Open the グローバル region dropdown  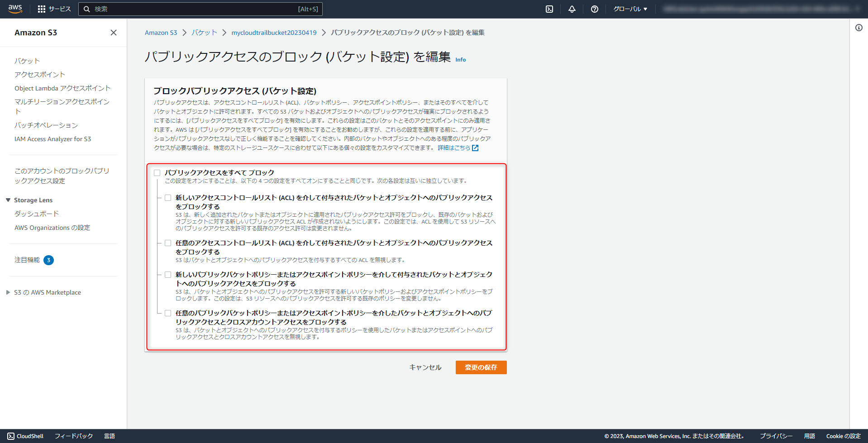click(x=630, y=9)
